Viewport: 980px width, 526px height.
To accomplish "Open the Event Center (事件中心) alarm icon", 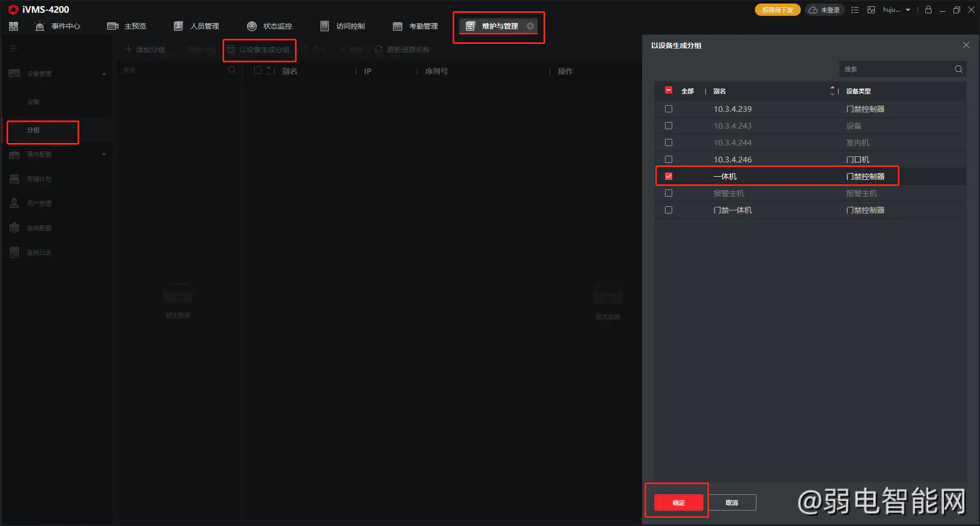I will coord(40,26).
